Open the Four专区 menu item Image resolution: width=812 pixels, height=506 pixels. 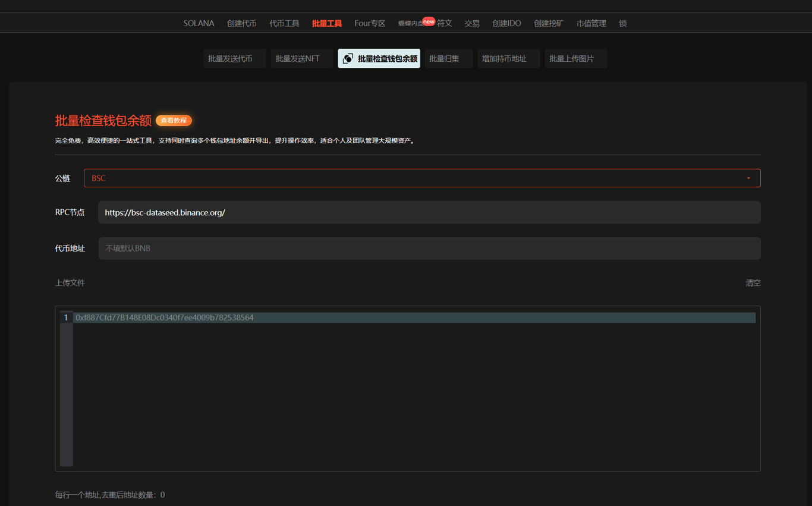coord(370,23)
